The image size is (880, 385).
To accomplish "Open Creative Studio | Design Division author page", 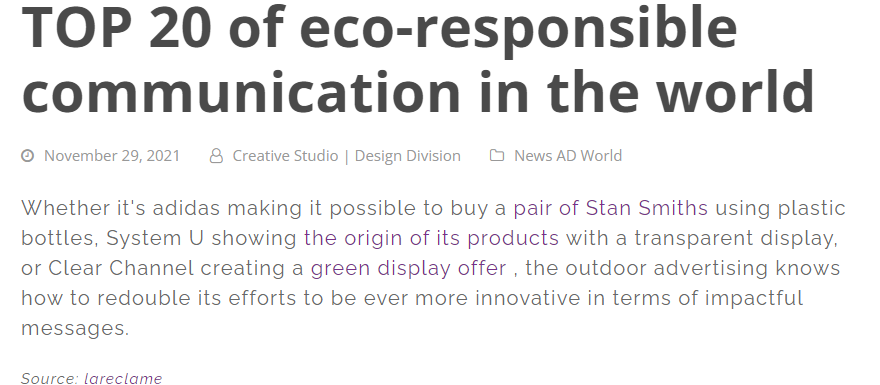I will 346,155.
